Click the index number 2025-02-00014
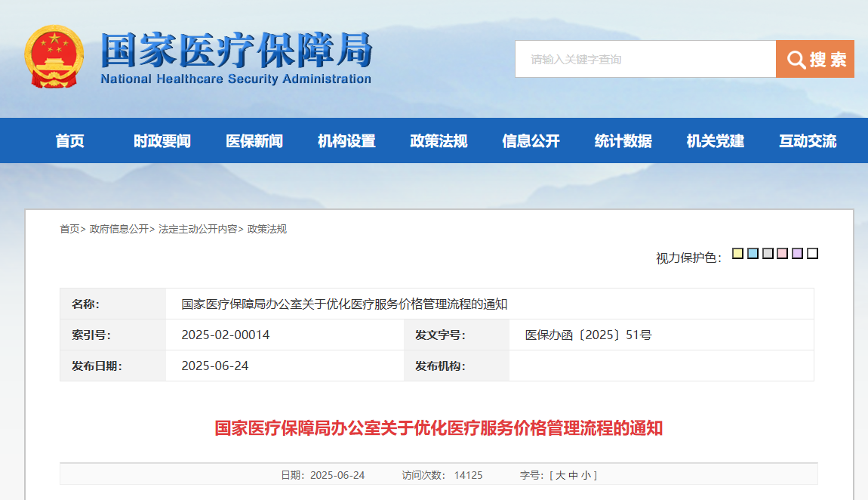This screenshot has height=500, width=868. pos(226,335)
